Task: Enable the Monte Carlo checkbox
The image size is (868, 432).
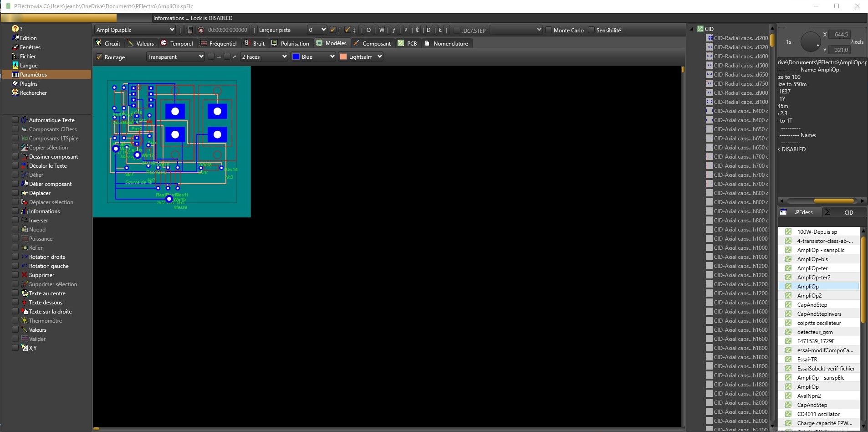Action: click(549, 30)
